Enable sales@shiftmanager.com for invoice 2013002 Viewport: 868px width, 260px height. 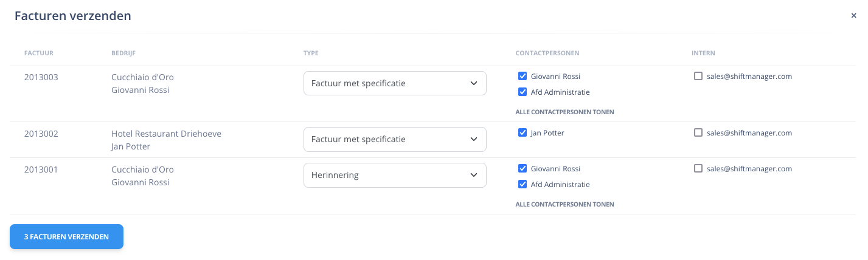coord(698,133)
